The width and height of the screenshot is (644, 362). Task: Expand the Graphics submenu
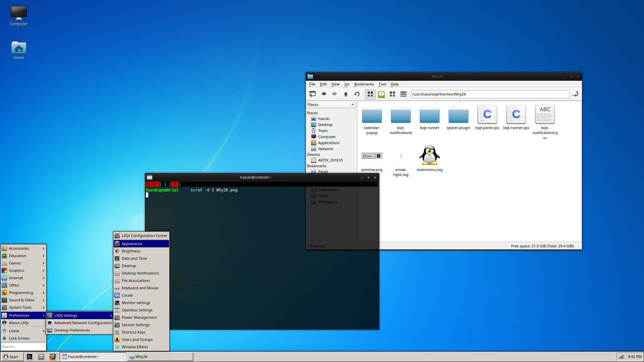(x=23, y=270)
